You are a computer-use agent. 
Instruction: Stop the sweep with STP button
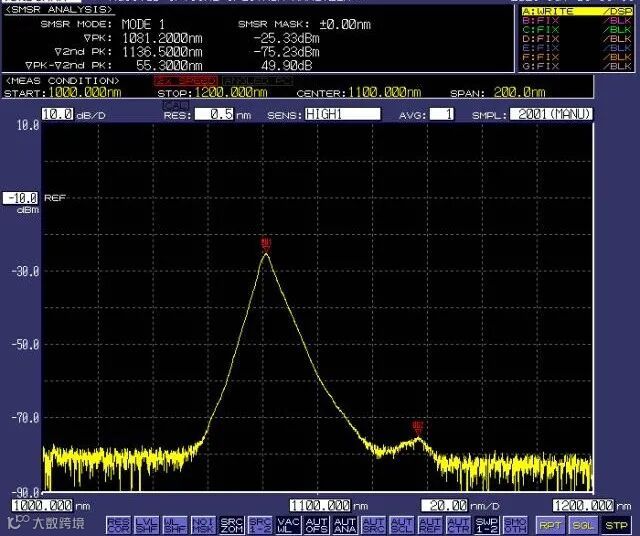(x=616, y=525)
